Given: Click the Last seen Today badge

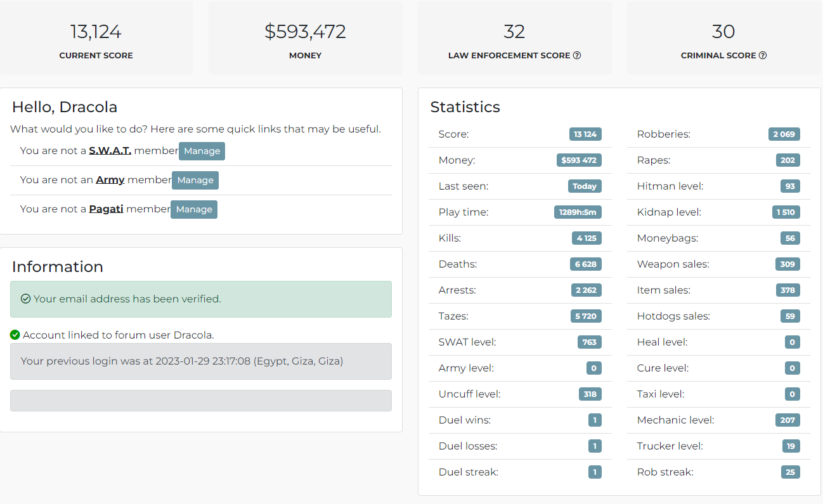Looking at the screenshot, I should [585, 186].
